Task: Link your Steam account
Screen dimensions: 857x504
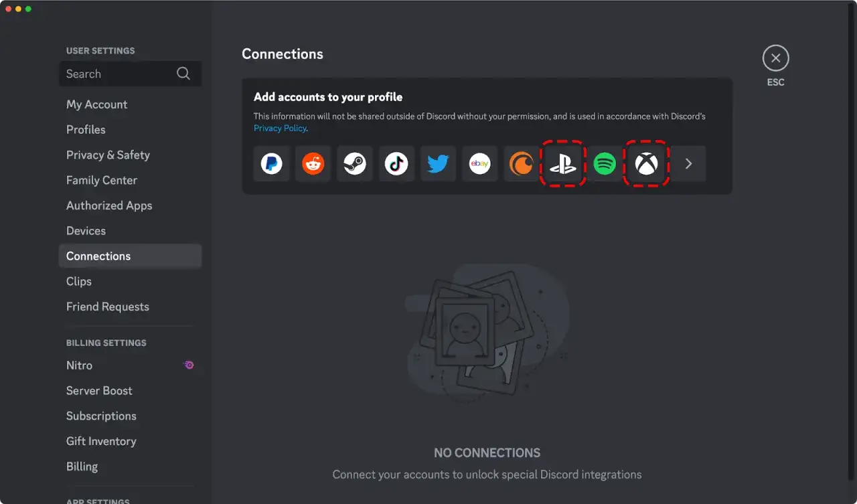Action: click(355, 164)
